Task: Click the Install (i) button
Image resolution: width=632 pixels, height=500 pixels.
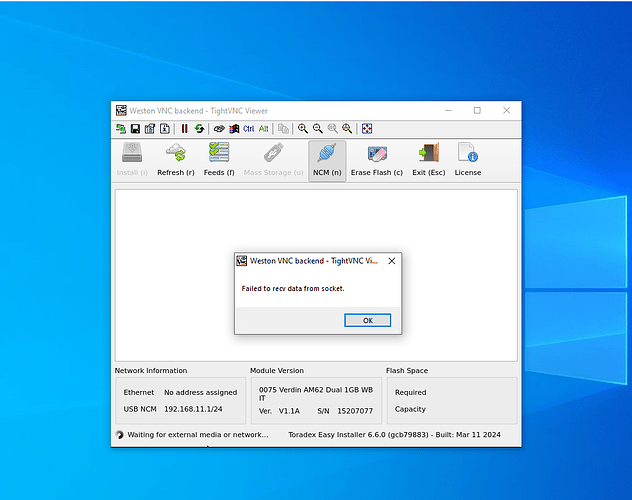Action: click(x=132, y=160)
